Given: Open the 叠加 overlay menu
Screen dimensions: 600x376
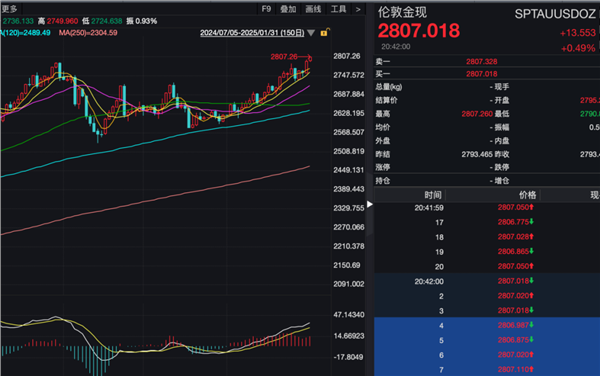Looking at the screenshot, I should 288,9.
